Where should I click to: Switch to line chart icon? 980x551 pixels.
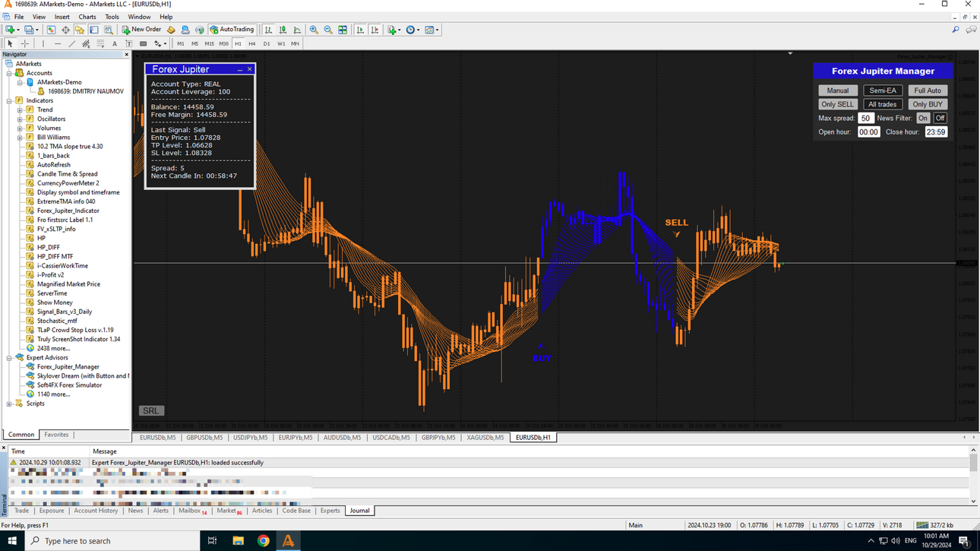click(297, 30)
